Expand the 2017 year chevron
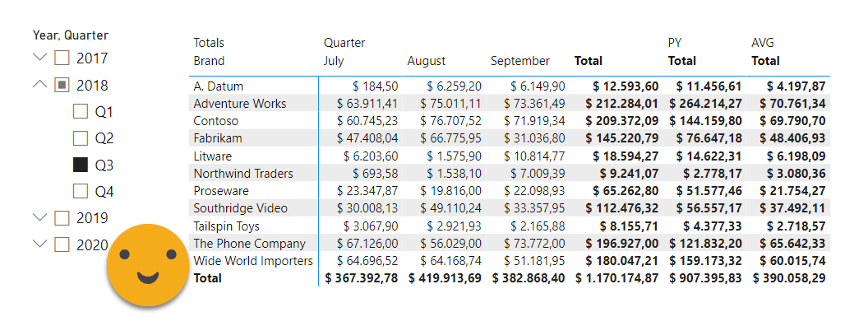This screenshot has height=326, width=868. point(39,57)
